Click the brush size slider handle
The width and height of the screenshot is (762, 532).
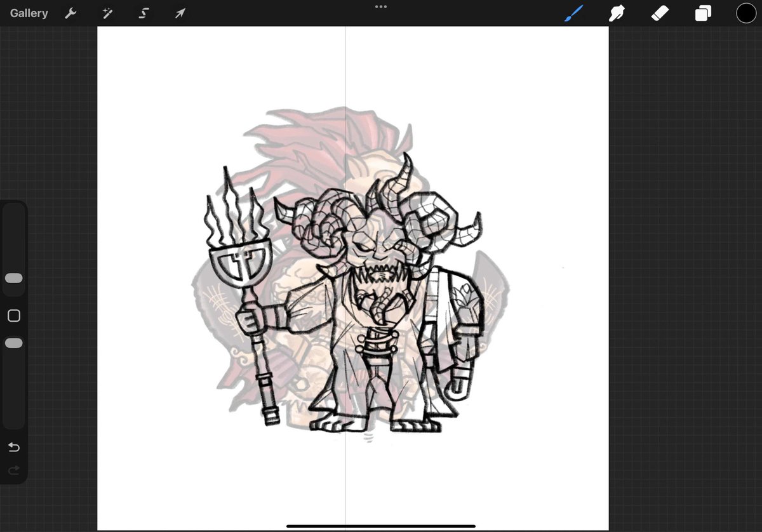[13, 278]
